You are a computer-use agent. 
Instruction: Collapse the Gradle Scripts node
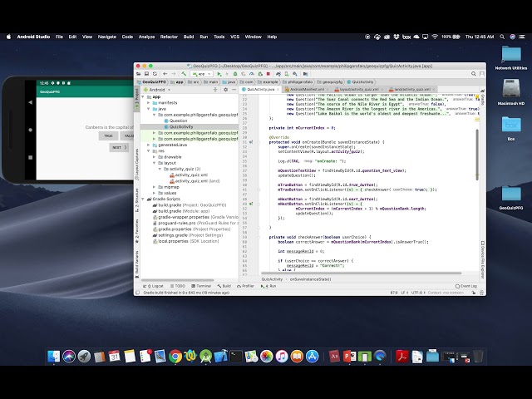pyautogui.click(x=143, y=199)
